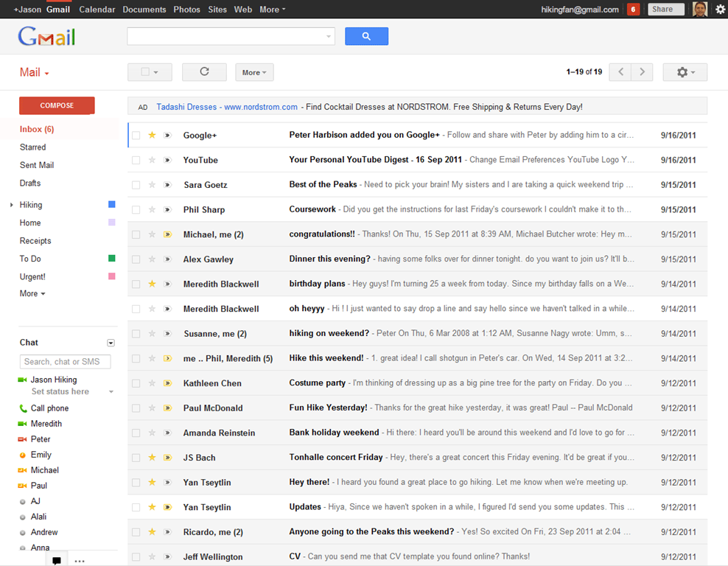The image size is (728, 566).
Task: Click the green color swatch beside To Do
Action: [x=111, y=259]
